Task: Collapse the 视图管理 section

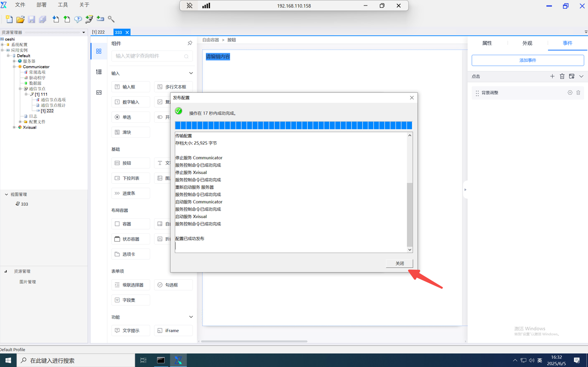Action: click(x=6, y=194)
